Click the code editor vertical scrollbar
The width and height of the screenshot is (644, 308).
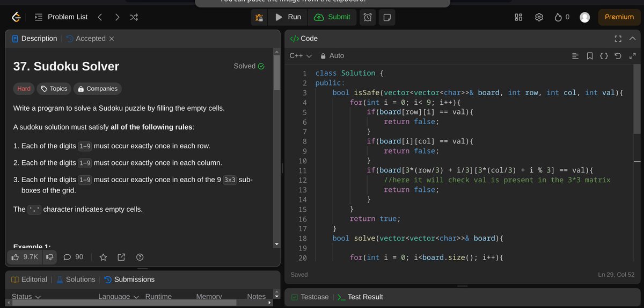637,99
